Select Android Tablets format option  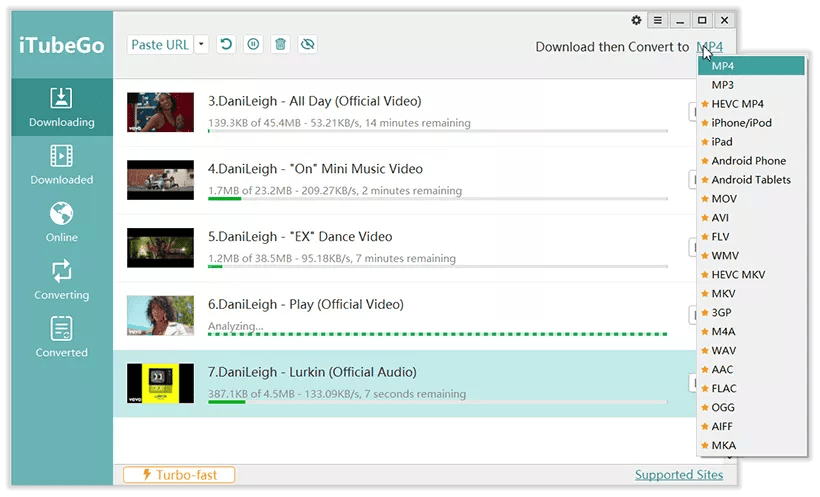[x=751, y=179]
